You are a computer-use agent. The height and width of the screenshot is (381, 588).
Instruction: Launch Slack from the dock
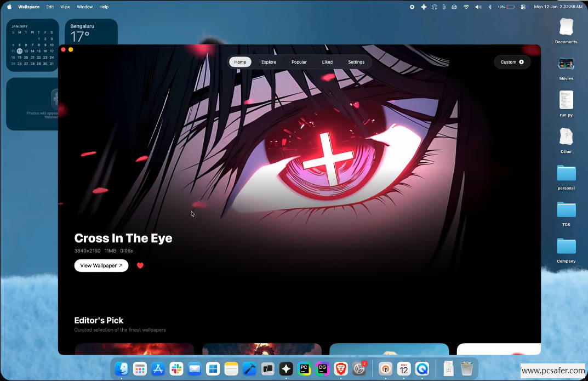pos(176,369)
